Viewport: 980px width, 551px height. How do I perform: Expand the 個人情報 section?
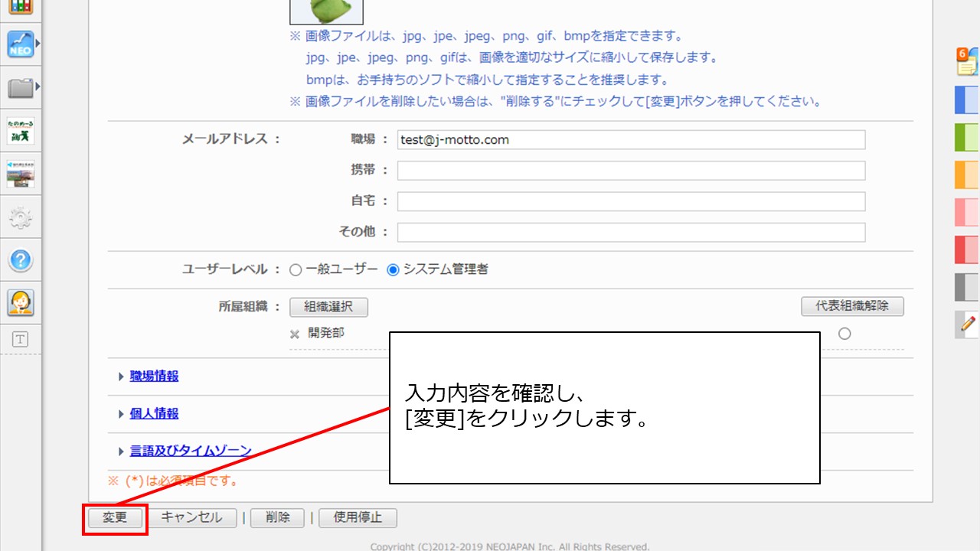154,413
